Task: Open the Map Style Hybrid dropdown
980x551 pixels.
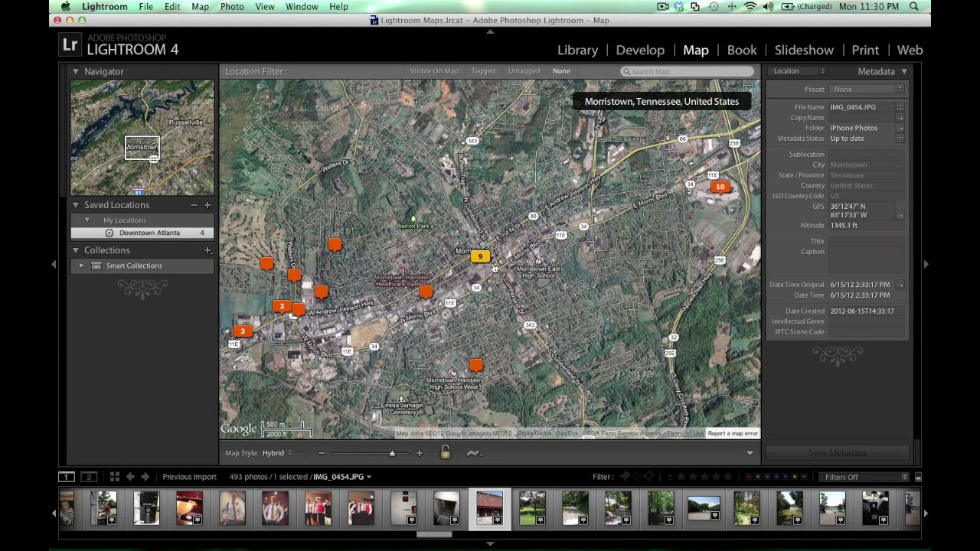Action: (277, 453)
